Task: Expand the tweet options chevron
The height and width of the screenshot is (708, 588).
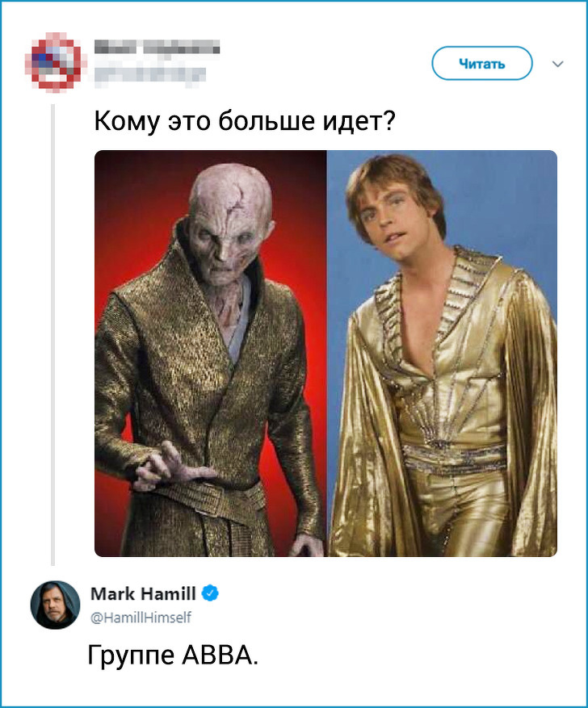Action: point(558,64)
